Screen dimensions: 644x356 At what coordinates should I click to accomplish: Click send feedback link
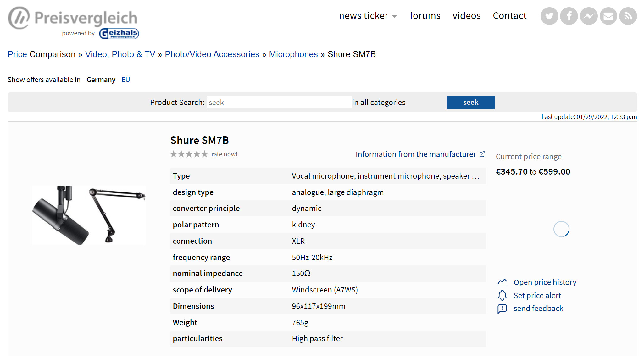[x=538, y=309]
